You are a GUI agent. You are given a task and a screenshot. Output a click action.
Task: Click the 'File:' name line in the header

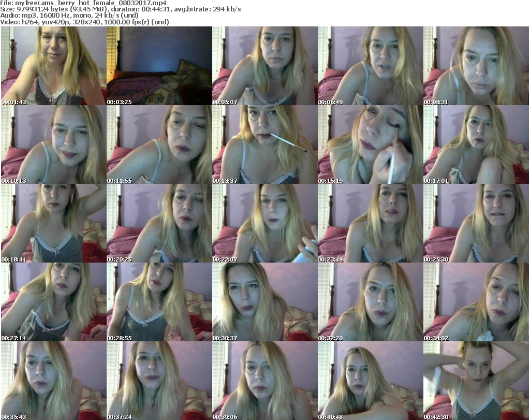(x=83, y=3)
